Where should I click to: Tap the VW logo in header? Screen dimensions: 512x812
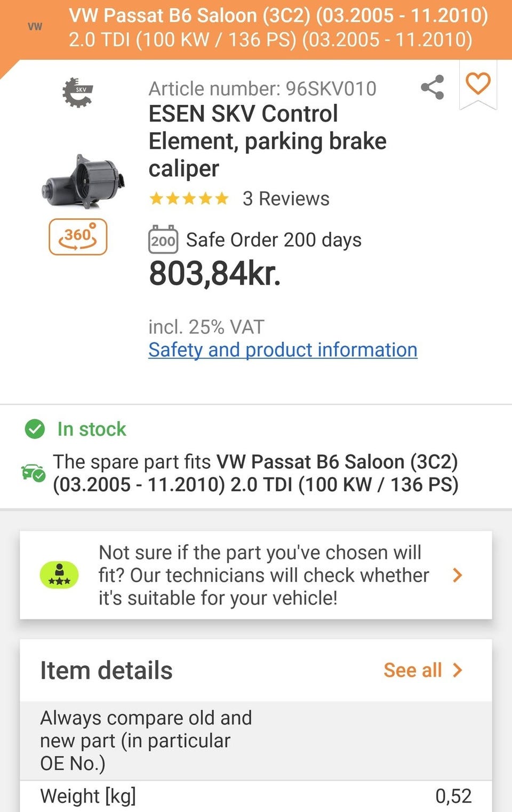(x=35, y=27)
